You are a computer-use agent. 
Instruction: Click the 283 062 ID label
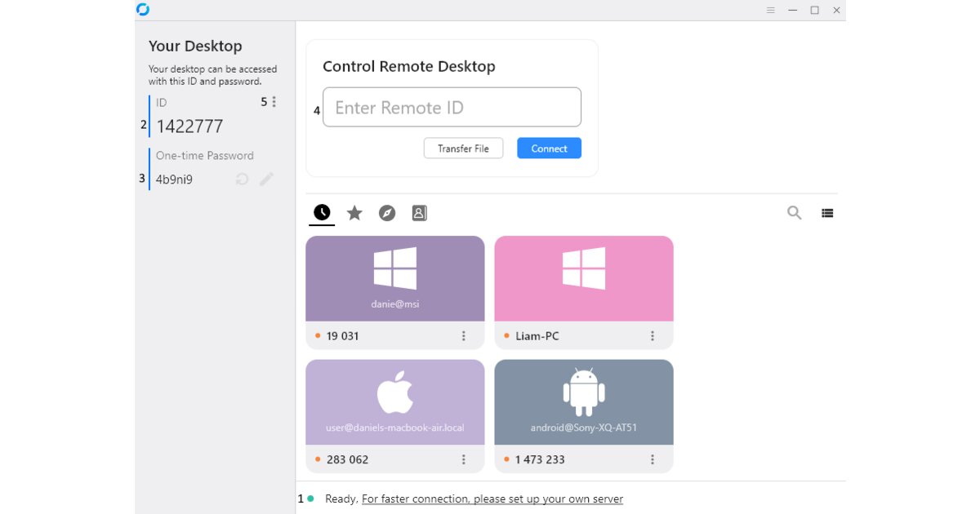347,459
